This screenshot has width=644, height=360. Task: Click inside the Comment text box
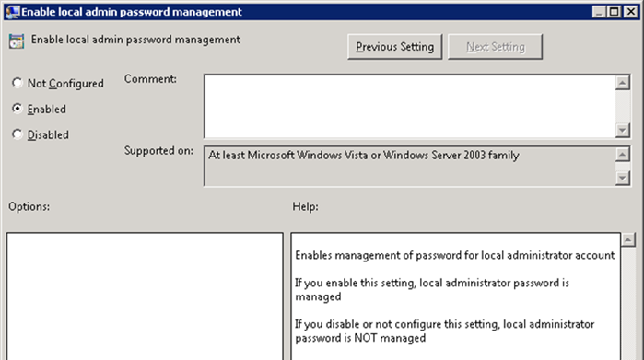point(409,106)
